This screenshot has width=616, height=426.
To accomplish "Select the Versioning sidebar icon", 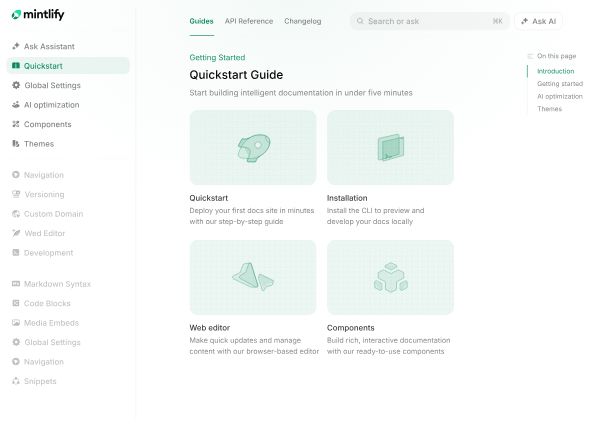I will tap(16, 194).
